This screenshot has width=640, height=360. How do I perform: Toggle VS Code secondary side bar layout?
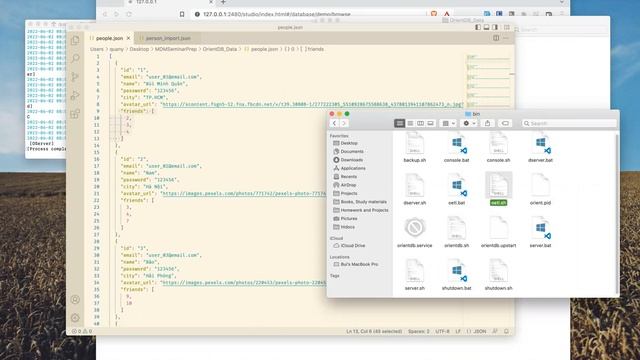click(x=495, y=27)
